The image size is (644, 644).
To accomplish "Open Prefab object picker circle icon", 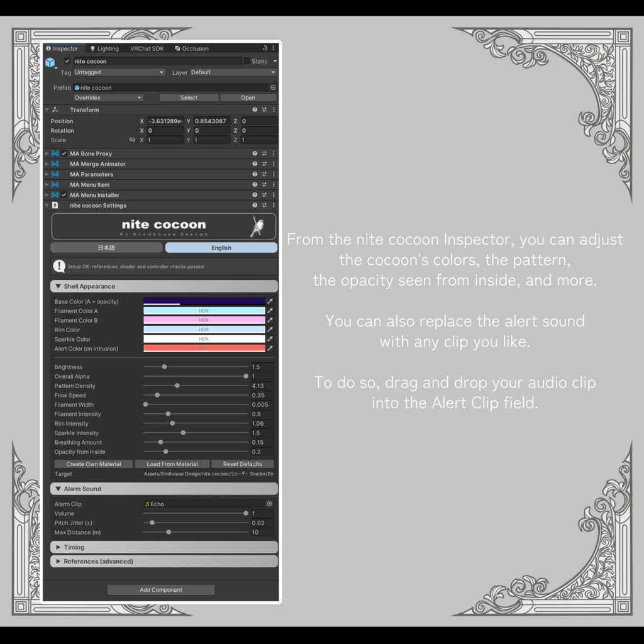I will coord(273,87).
